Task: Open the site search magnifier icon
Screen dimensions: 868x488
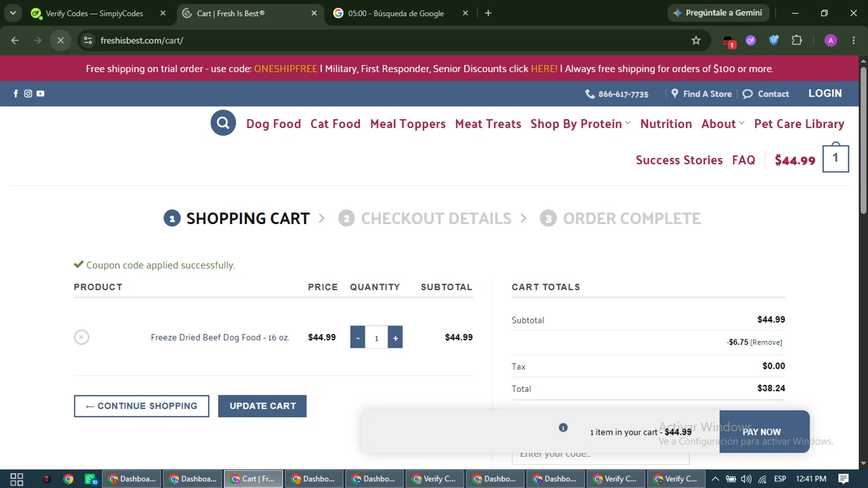Action: (x=223, y=123)
